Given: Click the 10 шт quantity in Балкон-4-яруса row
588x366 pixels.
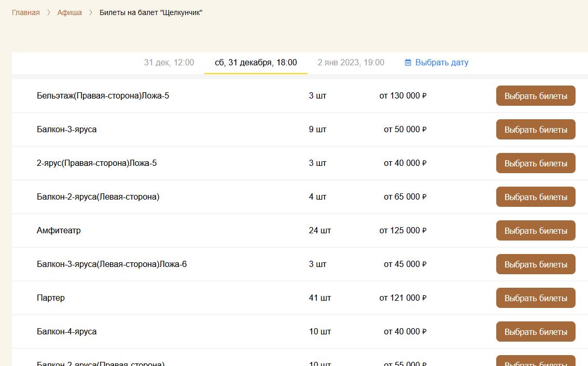Looking at the screenshot, I should [320, 331].
